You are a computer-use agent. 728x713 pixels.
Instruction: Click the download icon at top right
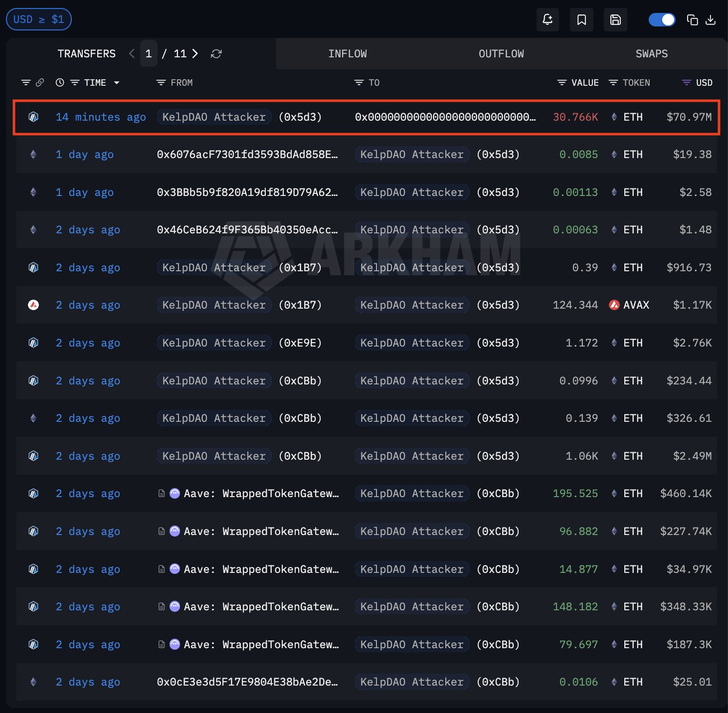[711, 19]
